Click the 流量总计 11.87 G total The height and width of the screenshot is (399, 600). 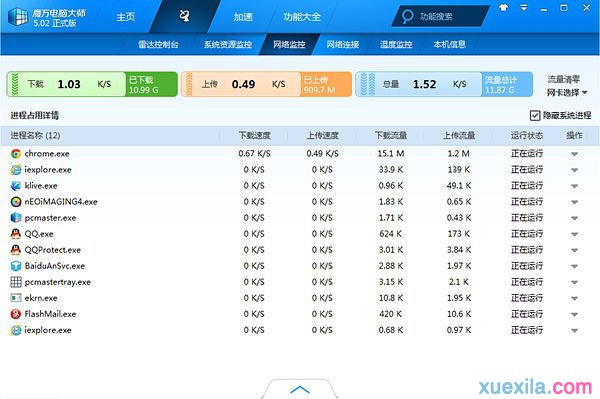(x=507, y=84)
